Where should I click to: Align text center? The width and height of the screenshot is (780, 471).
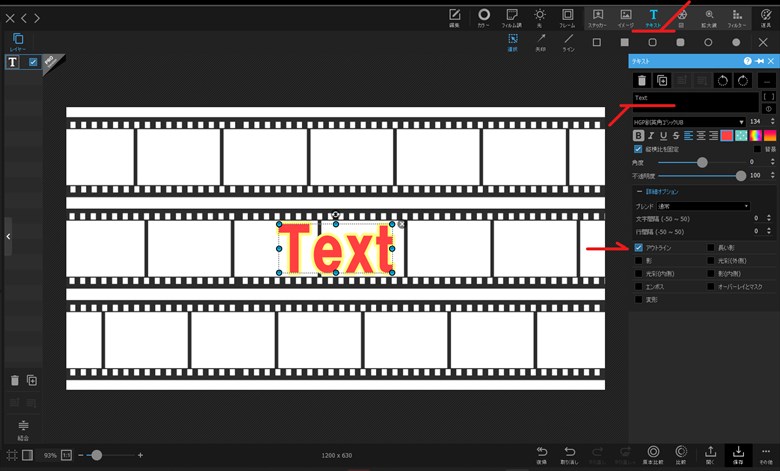701,135
